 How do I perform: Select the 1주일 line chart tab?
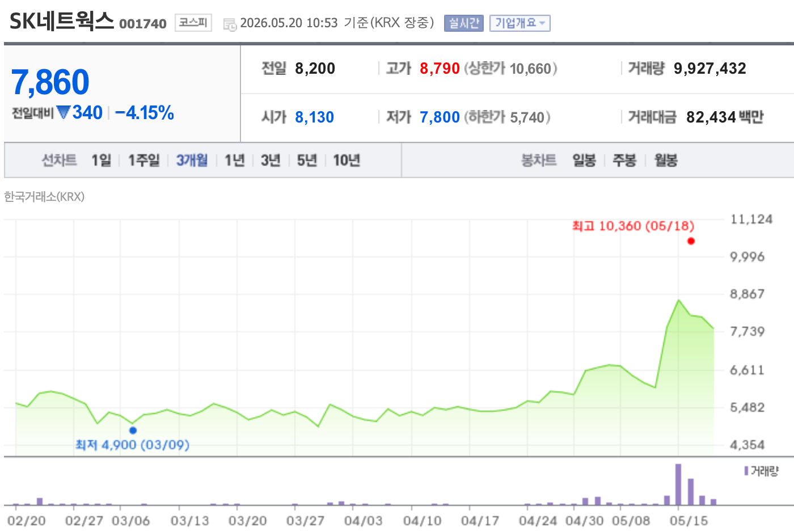pos(143,161)
